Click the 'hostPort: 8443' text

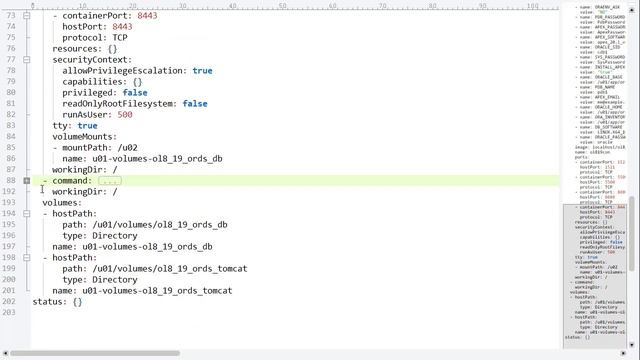97,27
